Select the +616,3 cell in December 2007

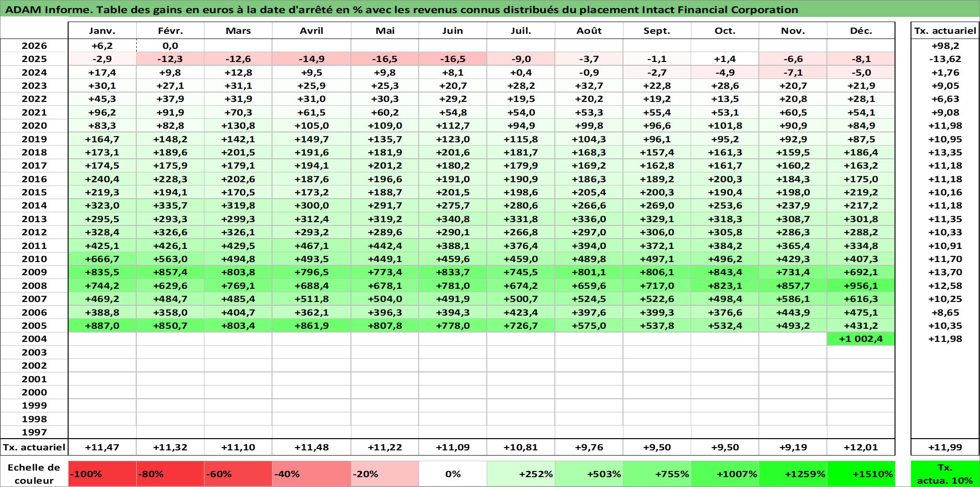click(861, 299)
